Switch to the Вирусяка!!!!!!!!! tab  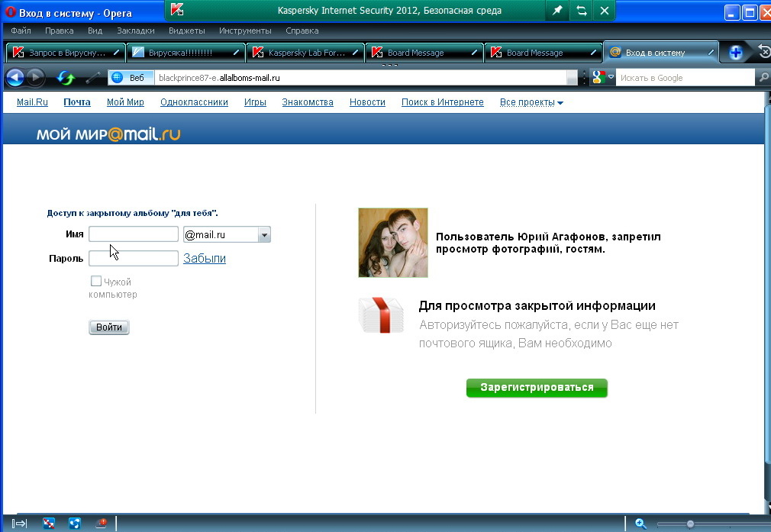click(185, 53)
